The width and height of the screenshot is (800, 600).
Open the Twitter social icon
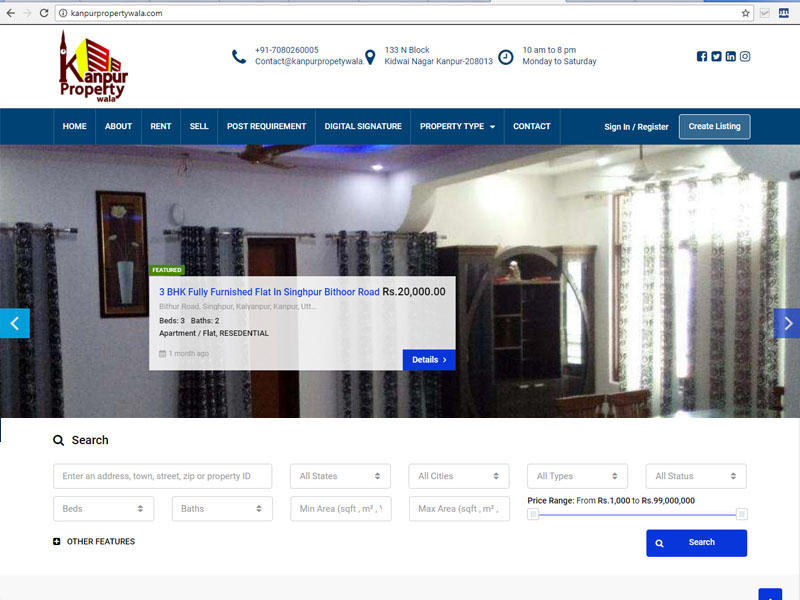(x=716, y=56)
